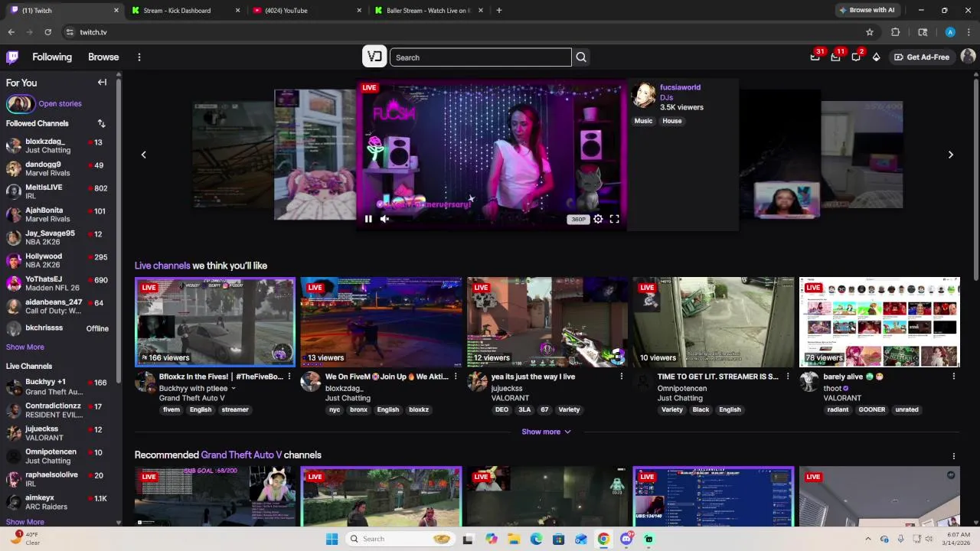
Task: Select the fivem tag on Bfloxkz card
Action: click(171, 409)
